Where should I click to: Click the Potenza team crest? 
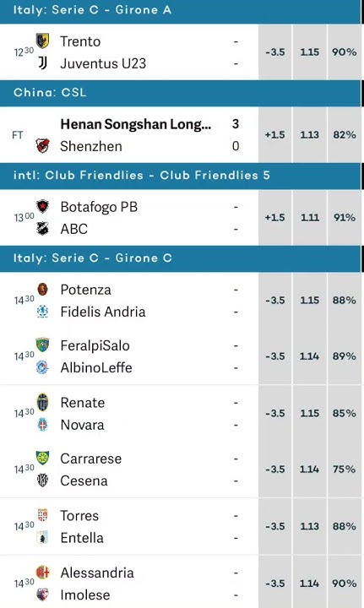click(x=42, y=289)
